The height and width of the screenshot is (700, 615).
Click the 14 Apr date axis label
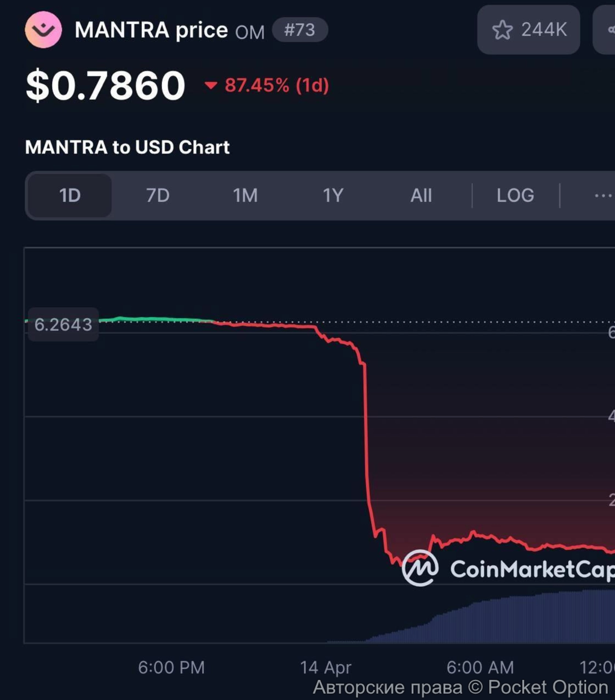pyautogui.click(x=326, y=667)
